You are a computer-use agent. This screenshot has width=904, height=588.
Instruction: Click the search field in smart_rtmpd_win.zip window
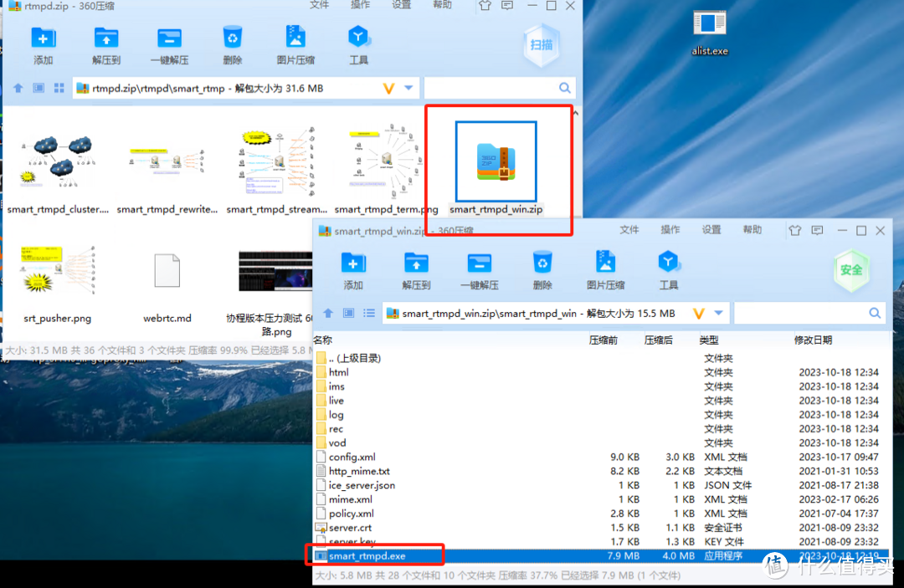809,313
